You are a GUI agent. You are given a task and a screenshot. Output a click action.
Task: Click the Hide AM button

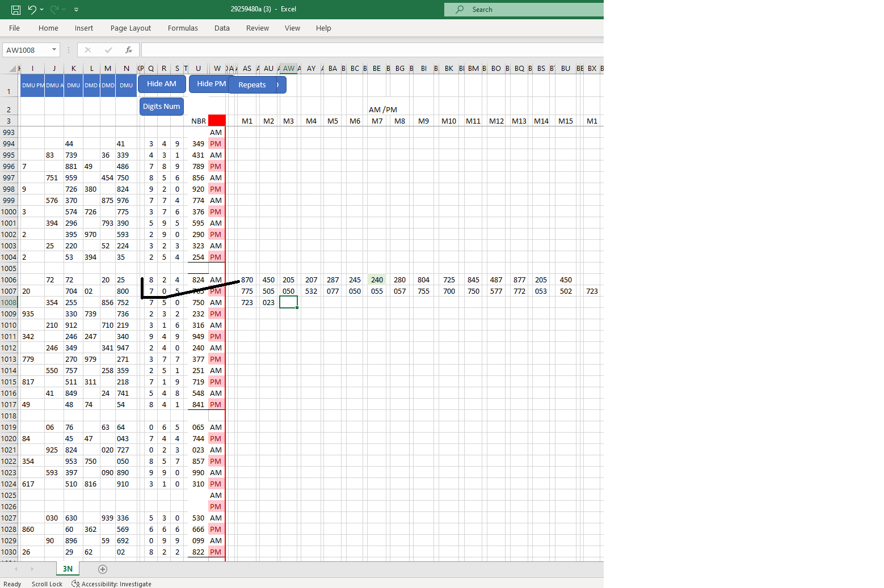pyautogui.click(x=161, y=83)
